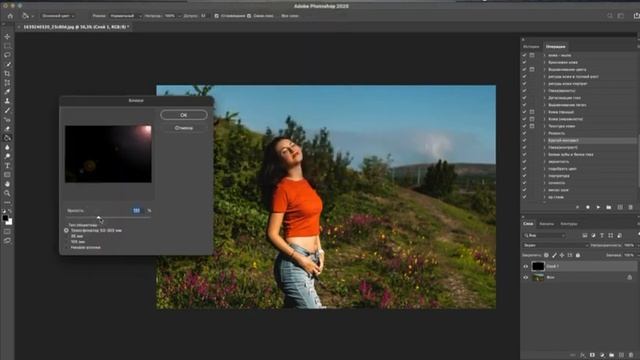Click play button in Operations panel
The image size is (640, 360).
(598, 207)
